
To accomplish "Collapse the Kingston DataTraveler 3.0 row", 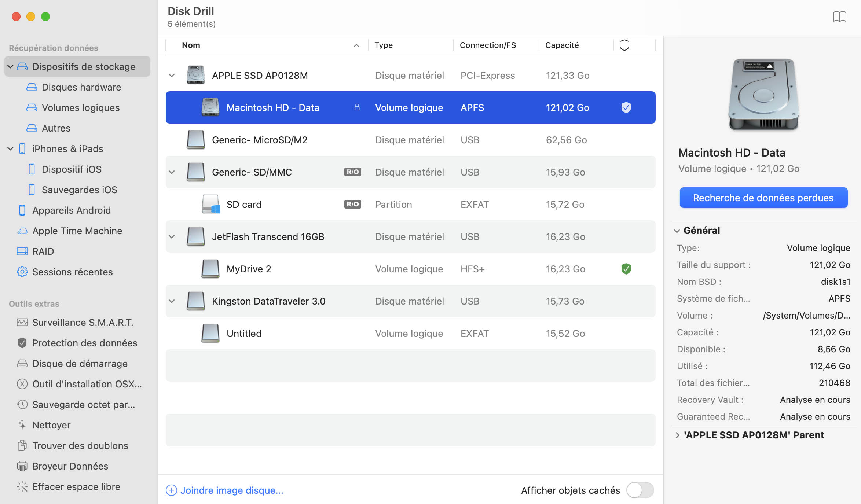I will tap(171, 301).
